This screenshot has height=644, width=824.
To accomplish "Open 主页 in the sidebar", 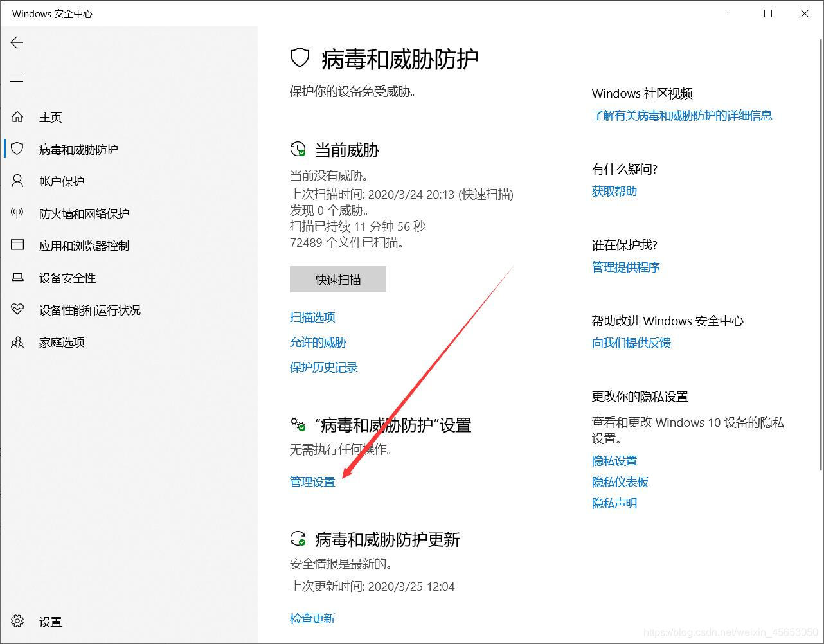I will tap(51, 117).
